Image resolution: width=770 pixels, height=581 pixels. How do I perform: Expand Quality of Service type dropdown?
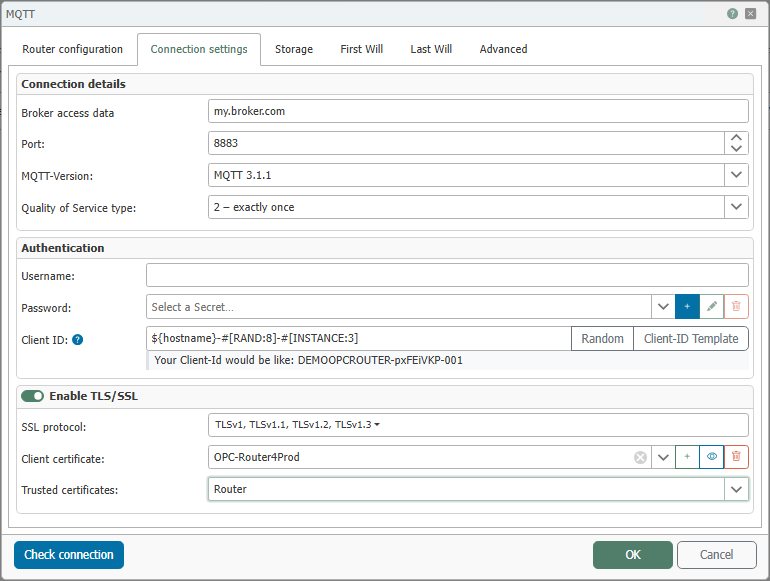click(736, 207)
